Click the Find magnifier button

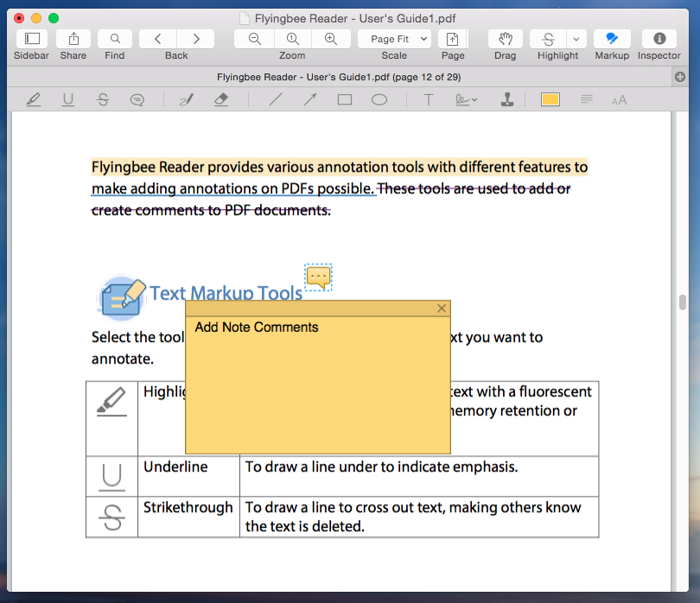pyautogui.click(x=115, y=39)
